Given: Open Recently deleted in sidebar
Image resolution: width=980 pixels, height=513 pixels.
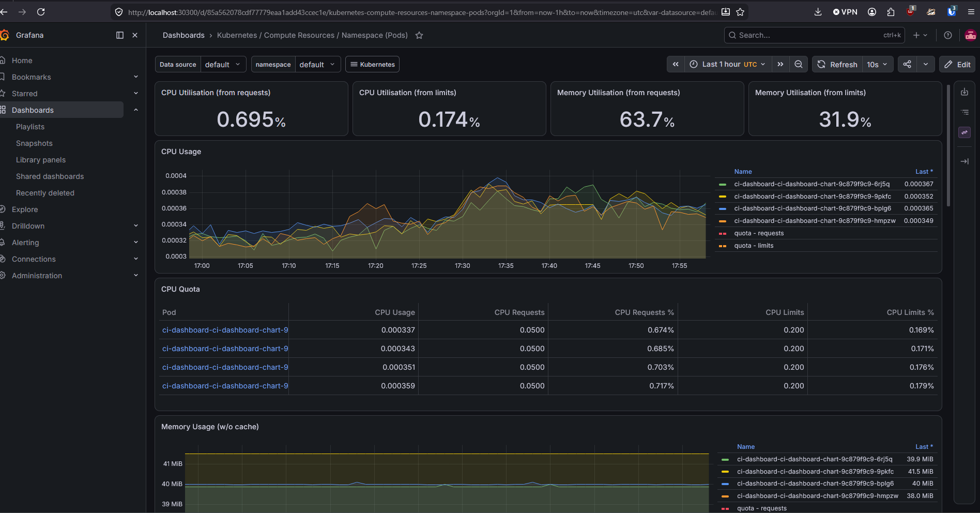Looking at the screenshot, I should (x=45, y=193).
